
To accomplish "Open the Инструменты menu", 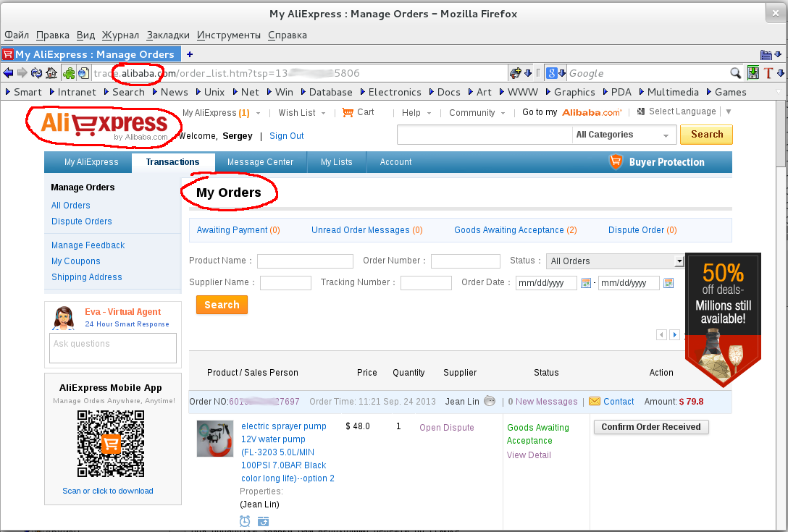I will pos(229,35).
